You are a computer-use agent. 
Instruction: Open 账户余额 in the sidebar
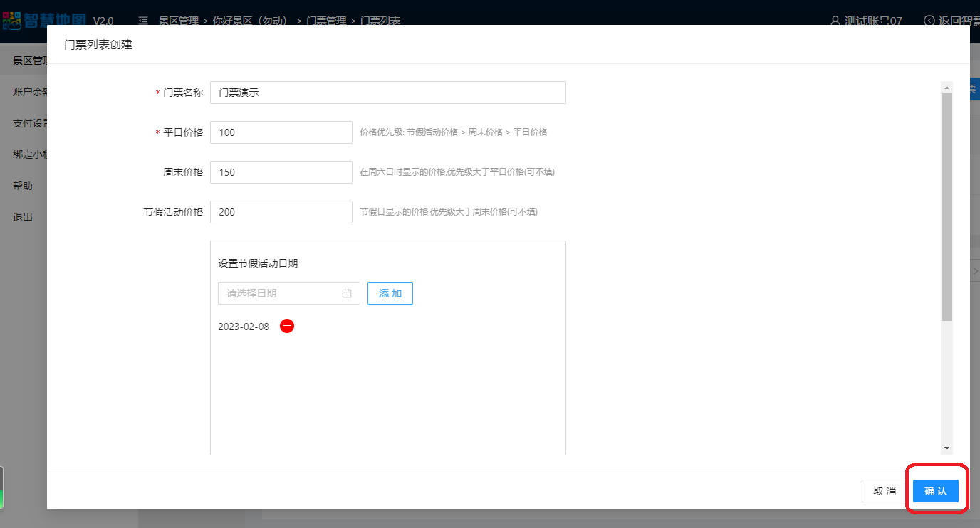(28, 92)
